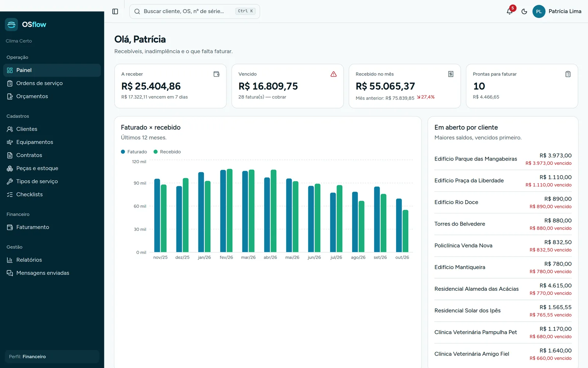Viewport: 588px width, 368px height.
Task: Select Edifício Mantiqueira client
Action: 503,268
